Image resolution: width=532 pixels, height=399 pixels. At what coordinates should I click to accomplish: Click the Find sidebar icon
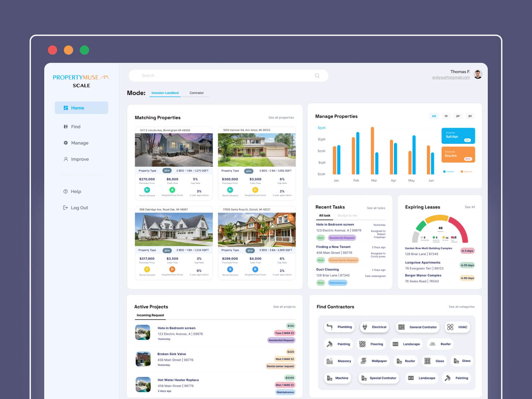66,127
